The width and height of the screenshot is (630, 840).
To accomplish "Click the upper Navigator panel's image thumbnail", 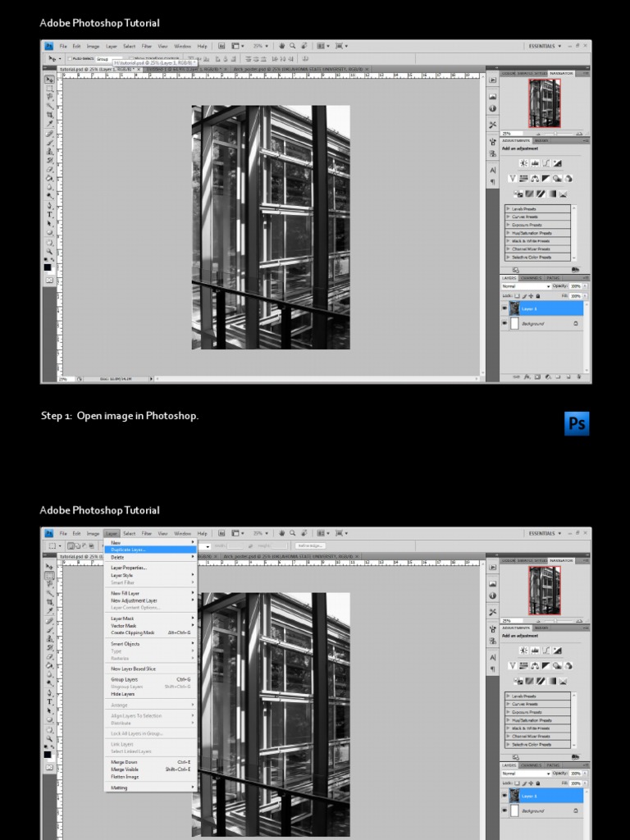I will coord(545,103).
